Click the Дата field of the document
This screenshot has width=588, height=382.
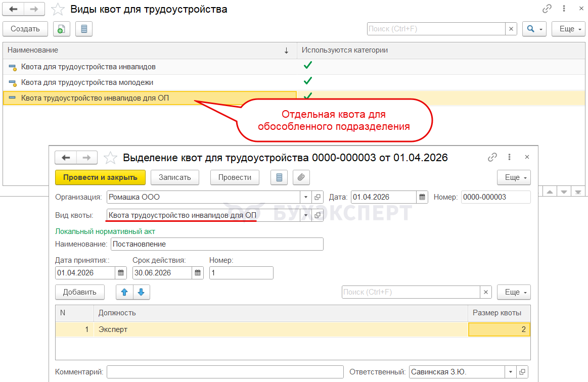click(x=383, y=197)
